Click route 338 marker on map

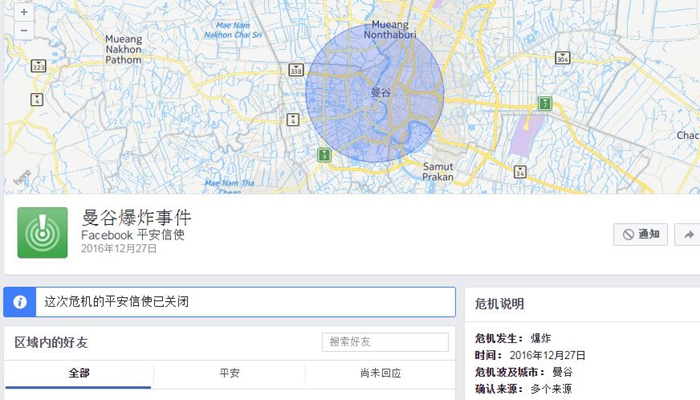(x=296, y=70)
